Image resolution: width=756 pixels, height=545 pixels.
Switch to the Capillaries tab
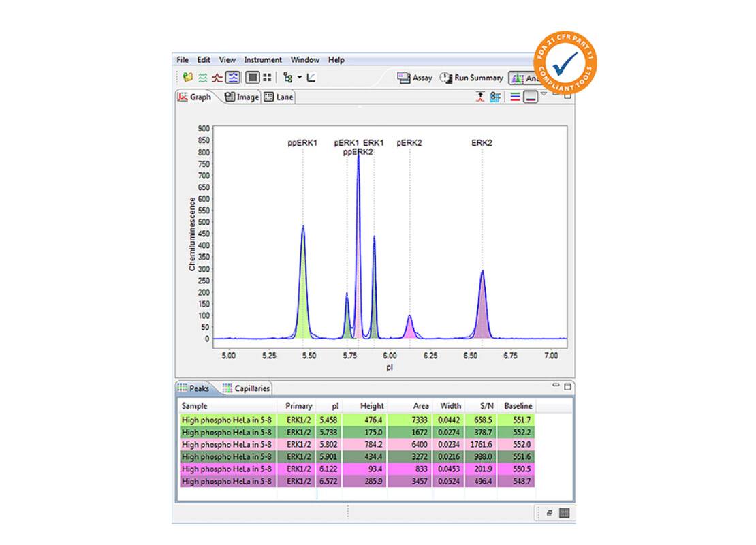coord(246,388)
